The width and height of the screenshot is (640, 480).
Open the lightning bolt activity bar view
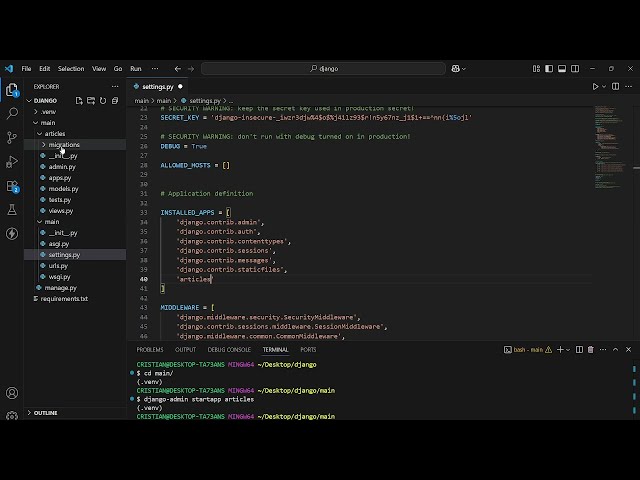(x=12, y=233)
